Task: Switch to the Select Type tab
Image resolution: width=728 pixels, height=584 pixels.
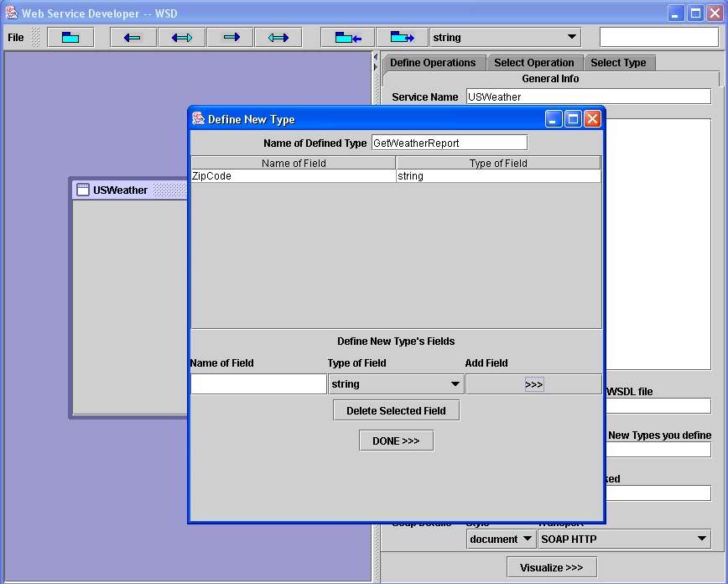Action: click(618, 63)
